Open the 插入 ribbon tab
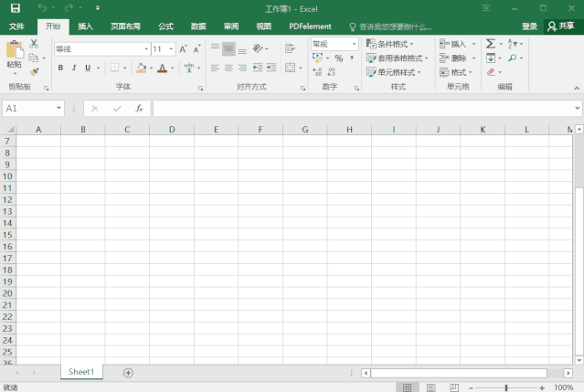584x392 pixels. click(x=85, y=26)
